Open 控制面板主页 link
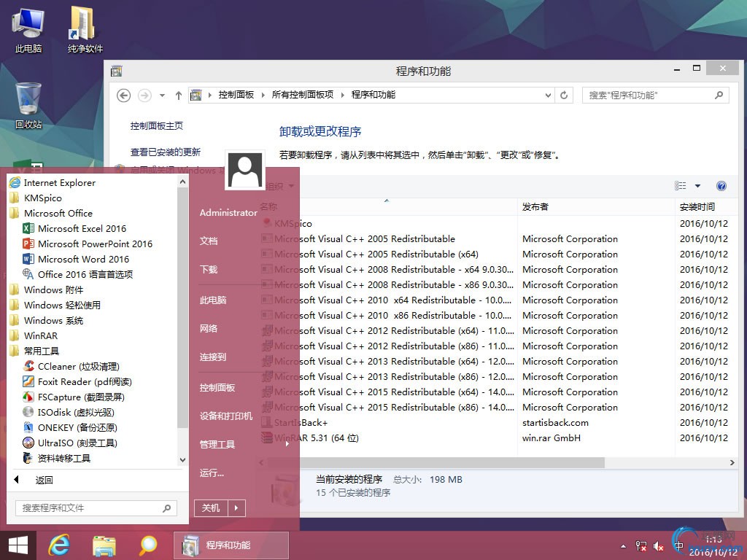747x560 pixels. coord(157,125)
